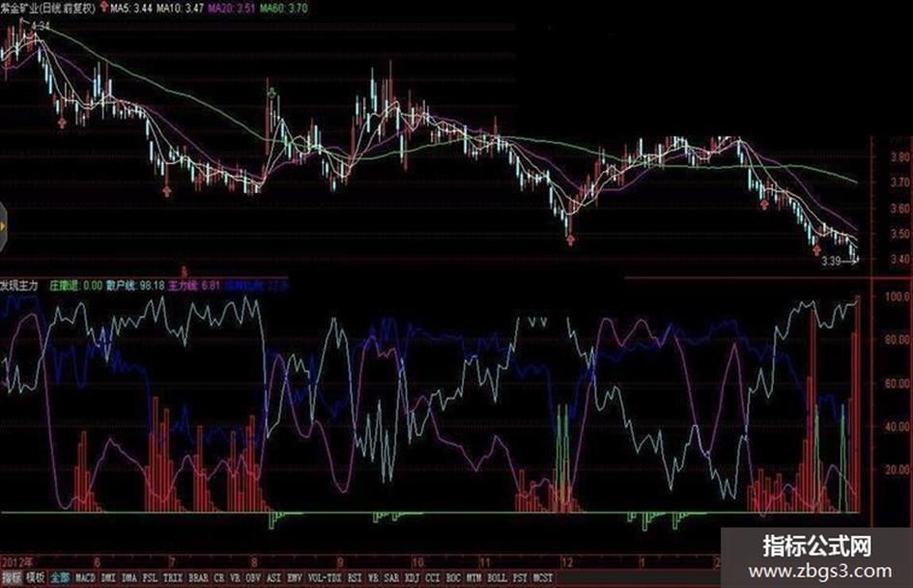The height and width of the screenshot is (588, 913).
Task: Switch indicator to SAR
Action: click(x=392, y=578)
